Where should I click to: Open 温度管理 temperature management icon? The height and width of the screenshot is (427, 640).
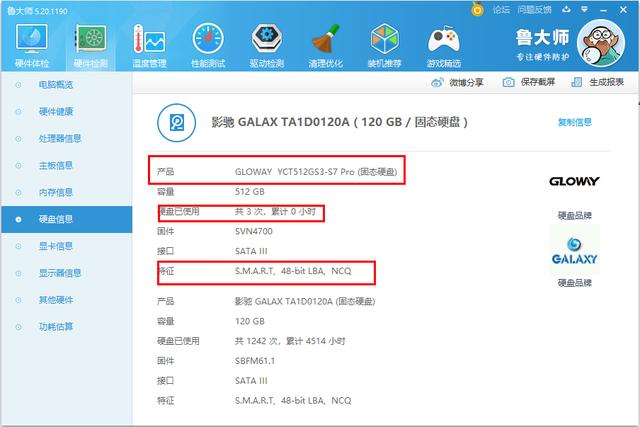point(149,44)
